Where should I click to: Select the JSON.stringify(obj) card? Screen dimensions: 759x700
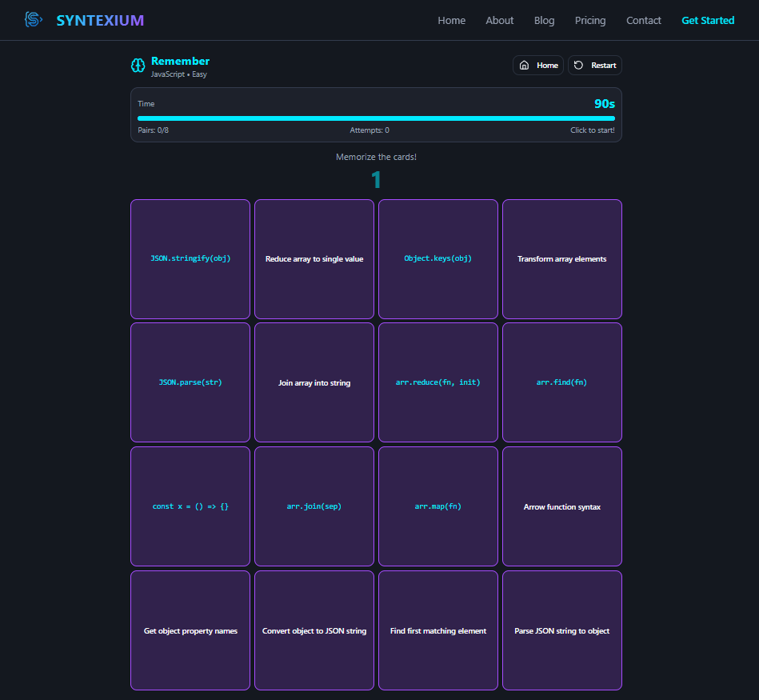click(x=190, y=259)
